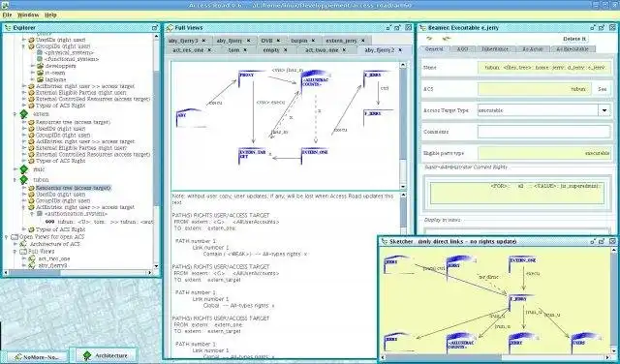The height and width of the screenshot is (364, 620).
Task: Click the green ACS diamond icon for extern
Action: [x=24, y=114]
